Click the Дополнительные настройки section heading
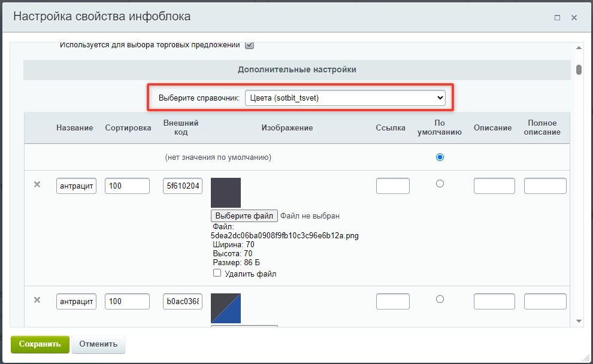 297,69
